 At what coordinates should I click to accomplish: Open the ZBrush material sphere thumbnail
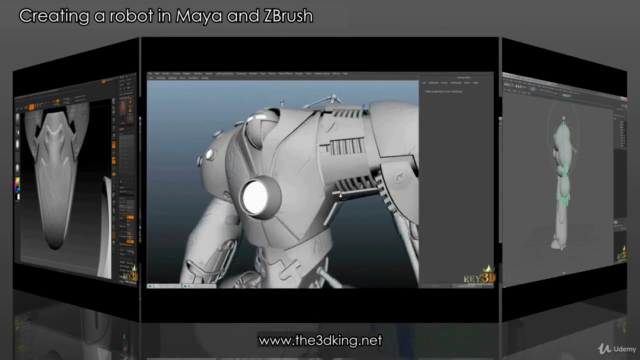click(x=18, y=168)
